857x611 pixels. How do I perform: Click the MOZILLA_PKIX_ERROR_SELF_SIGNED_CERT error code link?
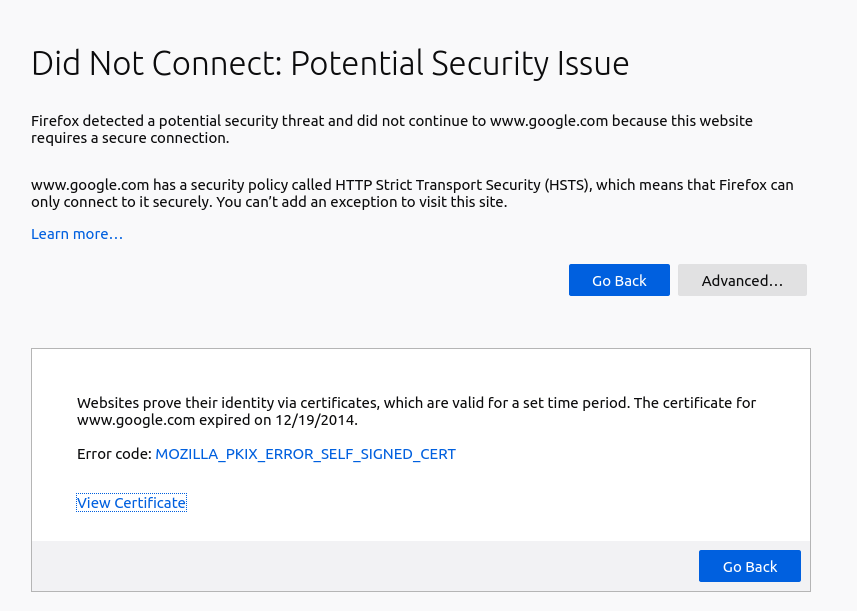pos(305,454)
